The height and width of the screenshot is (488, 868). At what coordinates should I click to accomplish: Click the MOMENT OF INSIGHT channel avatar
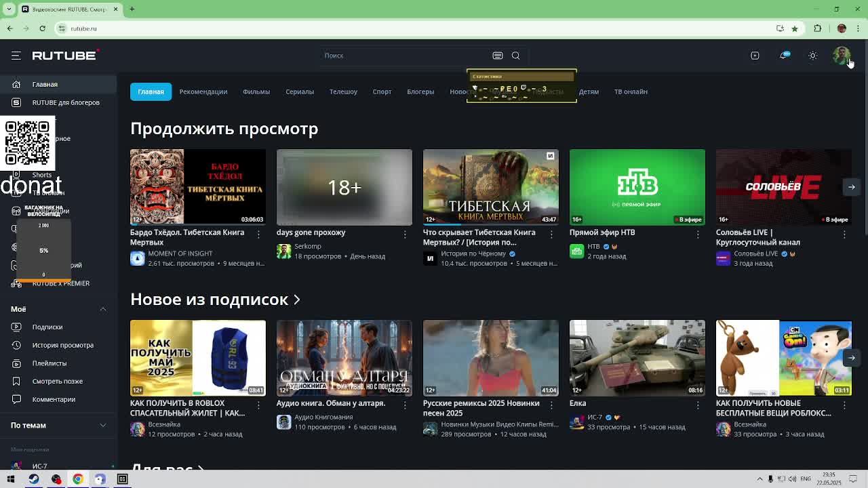(138, 258)
